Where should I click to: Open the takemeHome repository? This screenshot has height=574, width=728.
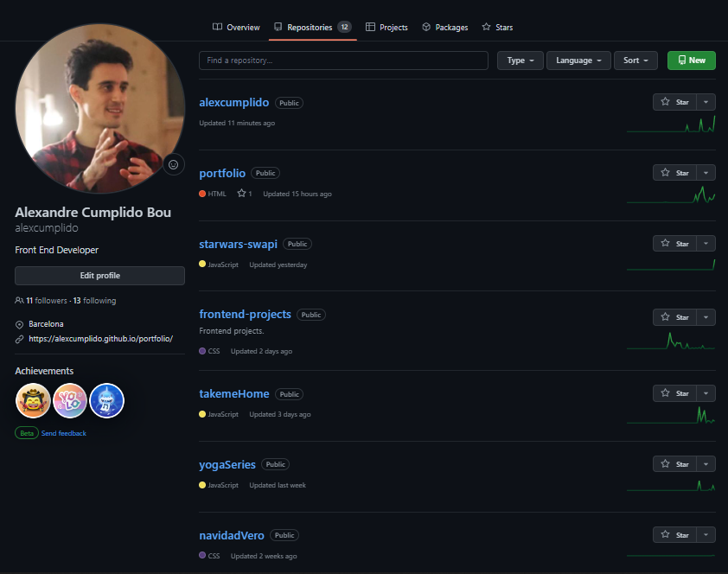click(234, 393)
